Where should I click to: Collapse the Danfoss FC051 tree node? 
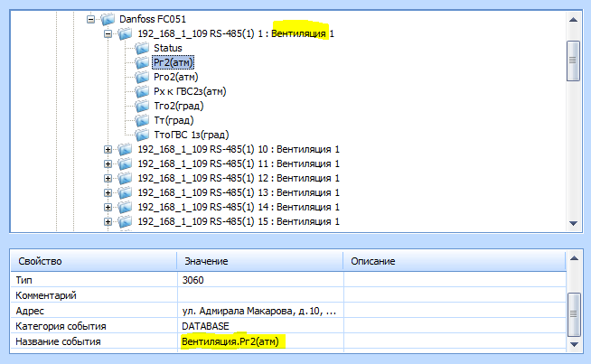pos(90,19)
